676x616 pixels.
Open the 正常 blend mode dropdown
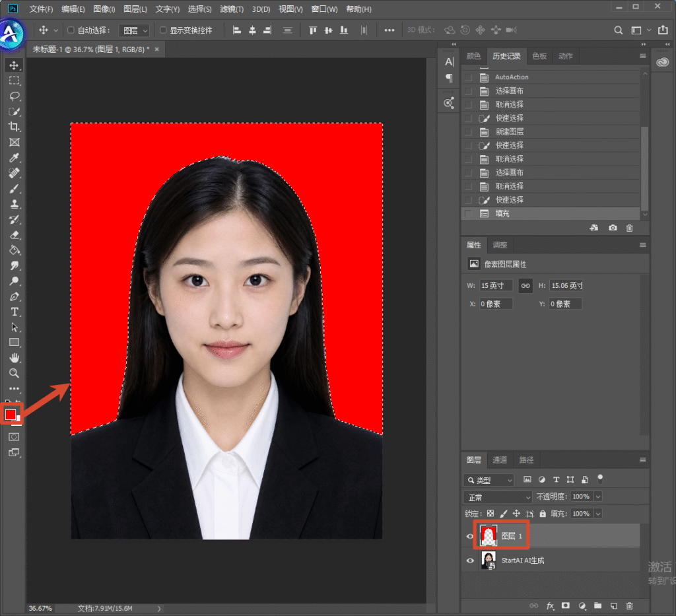498,497
